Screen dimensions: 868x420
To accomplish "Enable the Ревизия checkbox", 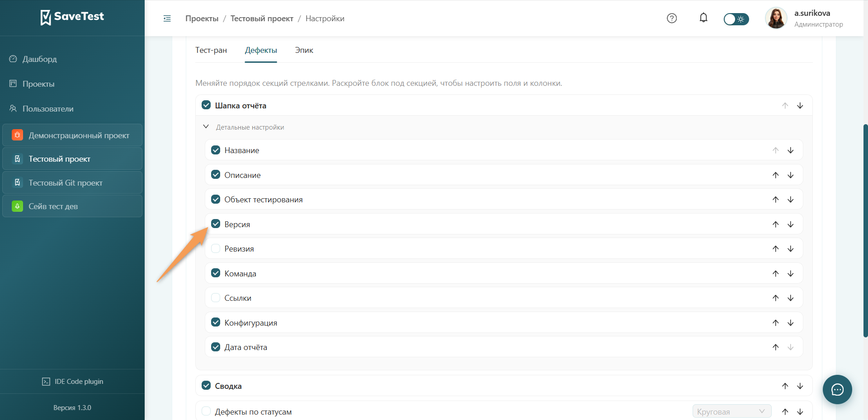I will point(216,248).
